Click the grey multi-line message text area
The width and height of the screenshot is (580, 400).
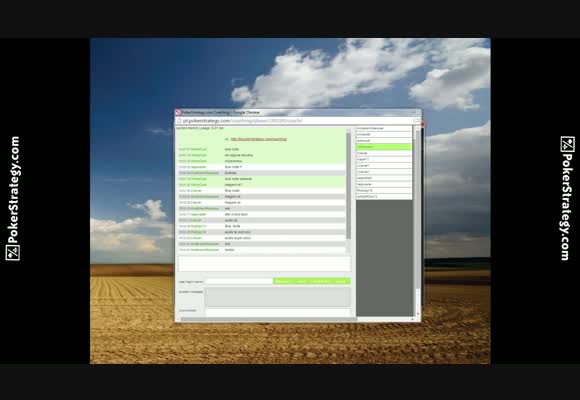(x=277, y=297)
